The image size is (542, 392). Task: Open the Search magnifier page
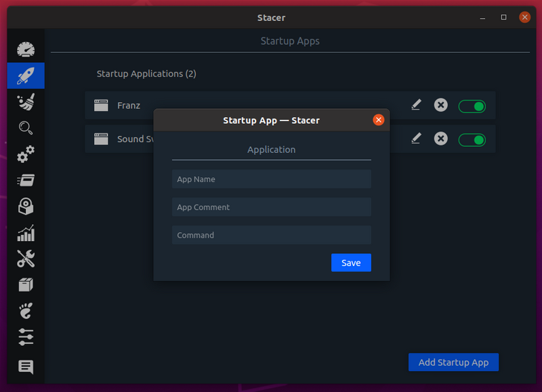click(26, 128)
